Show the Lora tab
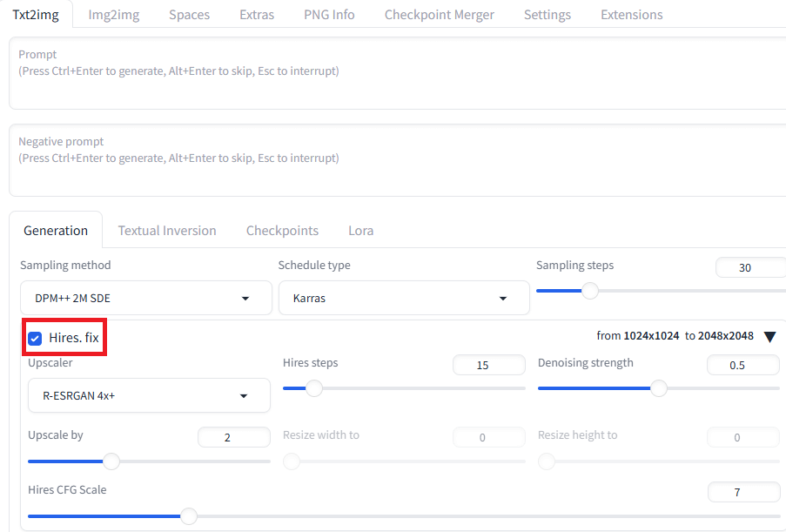Screen dimensions: 786x532 click(361, 230)
